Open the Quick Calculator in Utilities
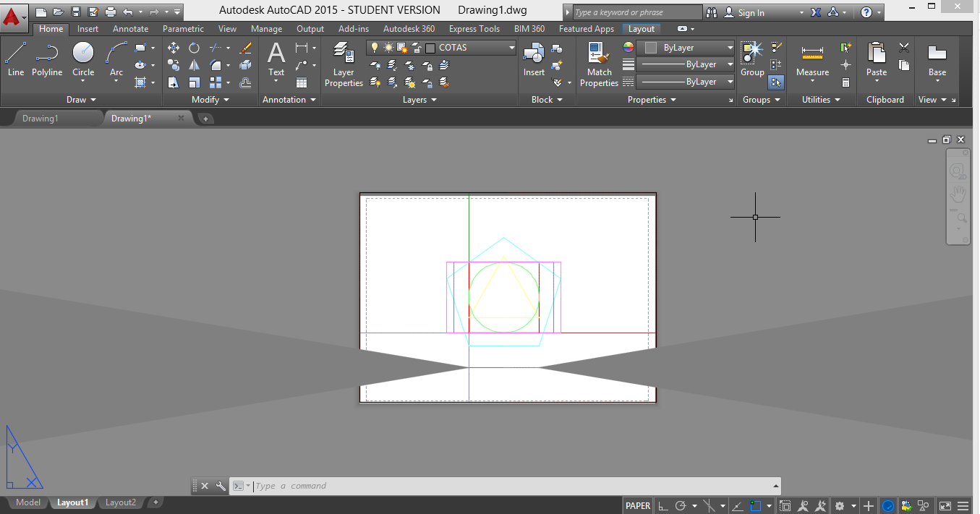The image size is (980, 514). point(845,82)
